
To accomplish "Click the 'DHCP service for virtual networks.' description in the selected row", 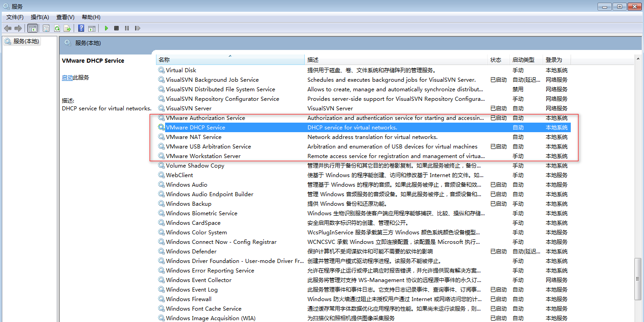I will (352, 127).
